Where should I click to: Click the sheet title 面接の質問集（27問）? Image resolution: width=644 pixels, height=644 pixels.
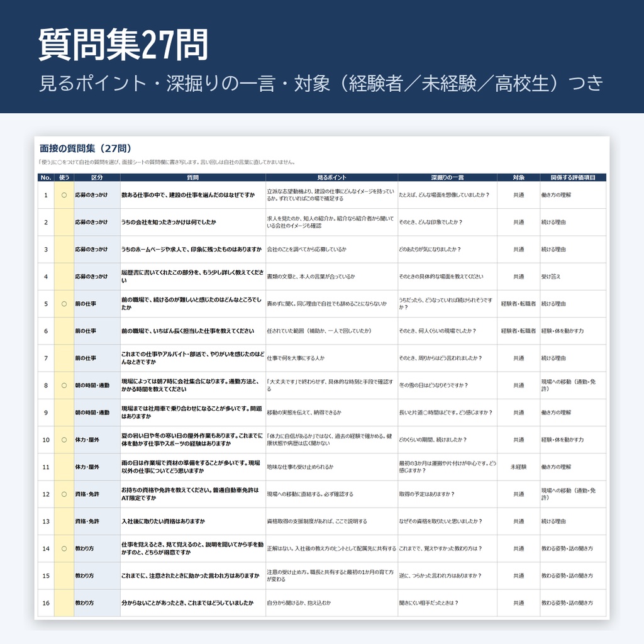pos(86,148)
